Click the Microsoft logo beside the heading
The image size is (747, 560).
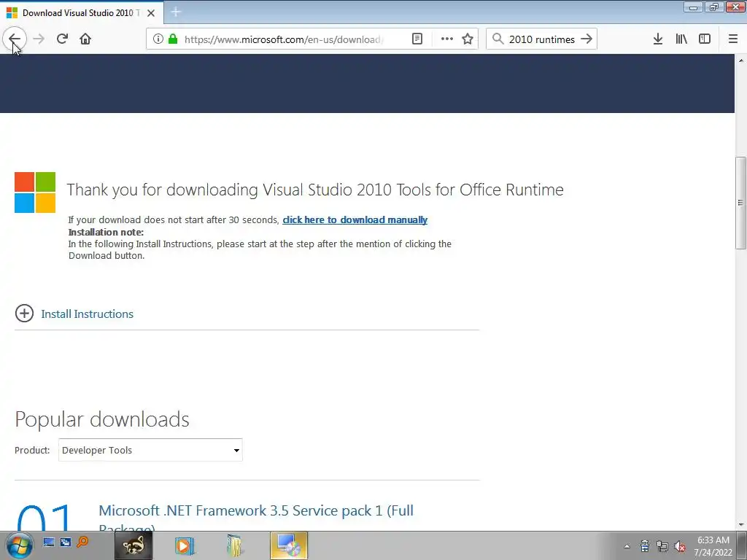pyautogui.click(x=35, y=192)
